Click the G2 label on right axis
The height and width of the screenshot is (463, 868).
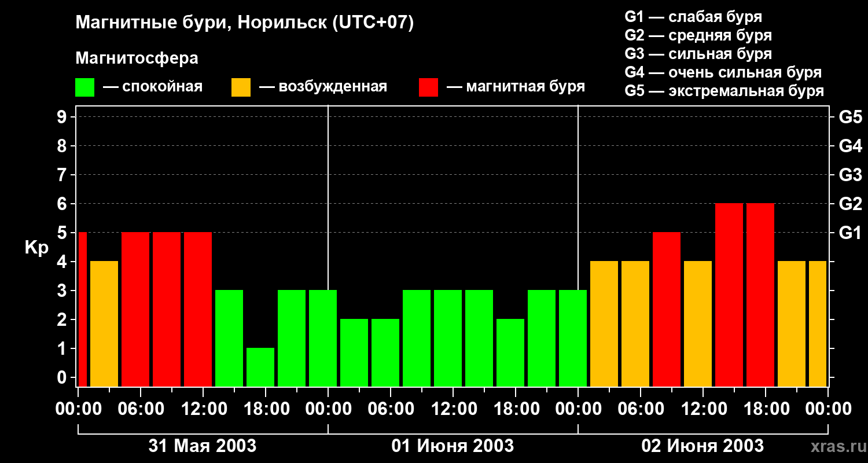coord(851,204)
